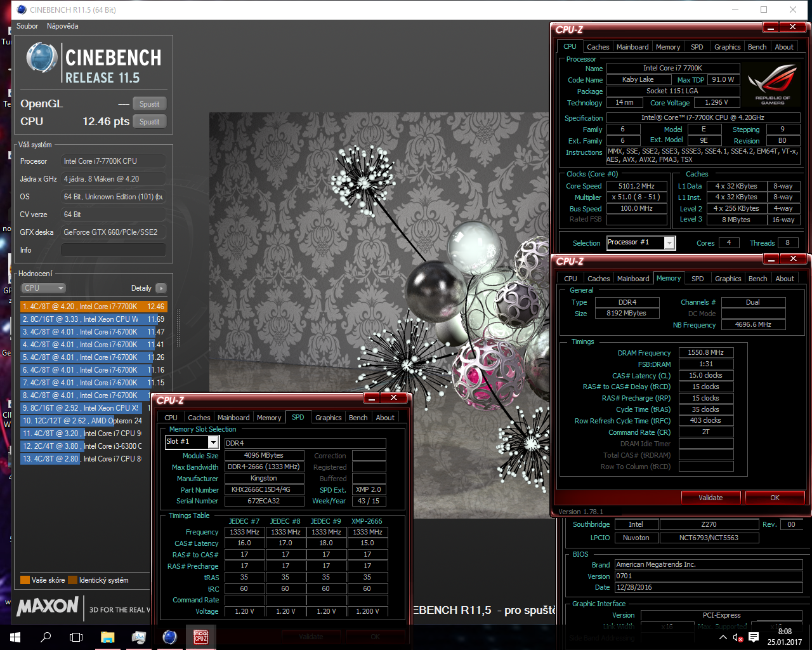This screenshot has height=650, width=812.
Task: Click BIOS Brand American Megatrends field
Action: 707,564
